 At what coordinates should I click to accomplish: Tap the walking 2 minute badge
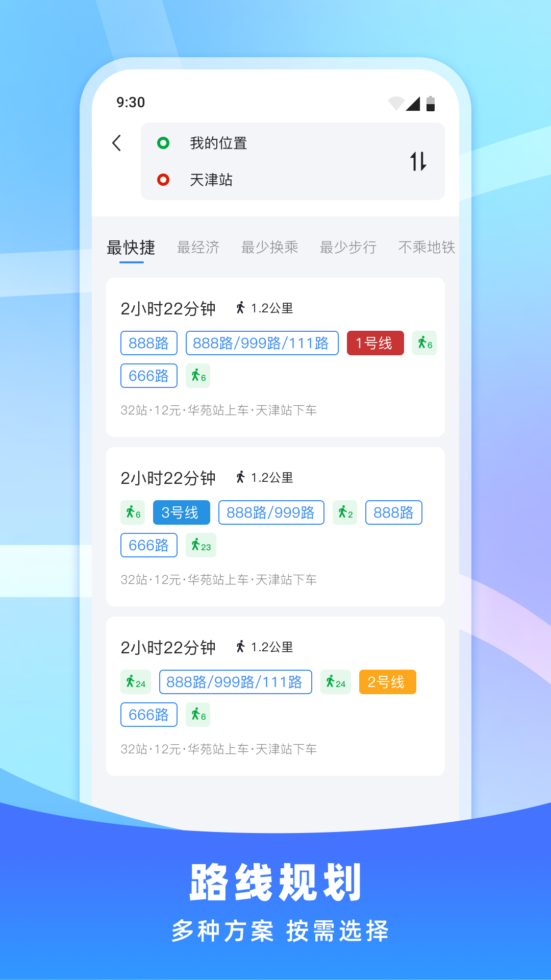point(345,512)
